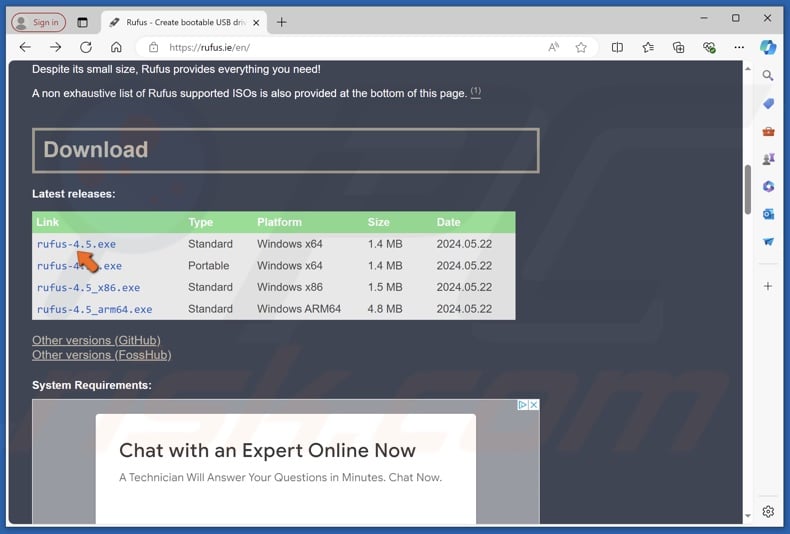Select the 1.5 MB size cell
The width and height of the screenshot is (790, 534).
385,287
